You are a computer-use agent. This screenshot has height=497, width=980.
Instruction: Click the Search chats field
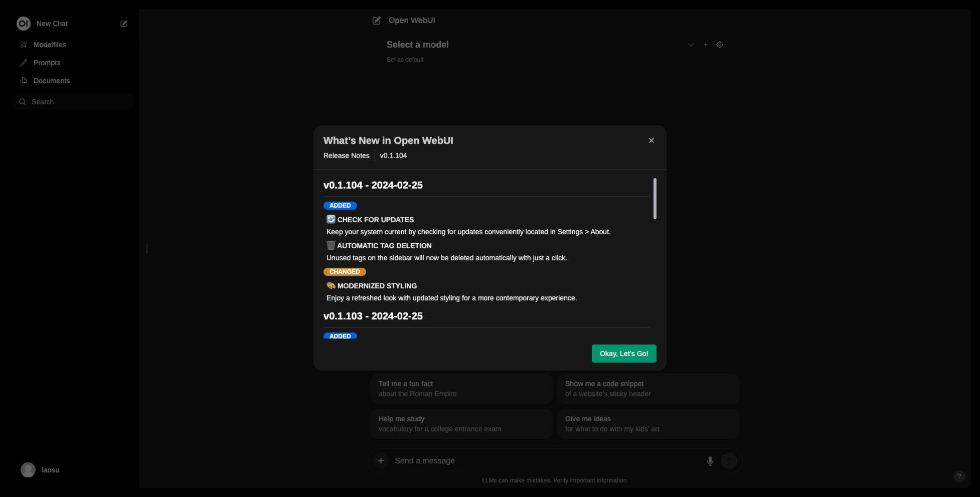75,102
